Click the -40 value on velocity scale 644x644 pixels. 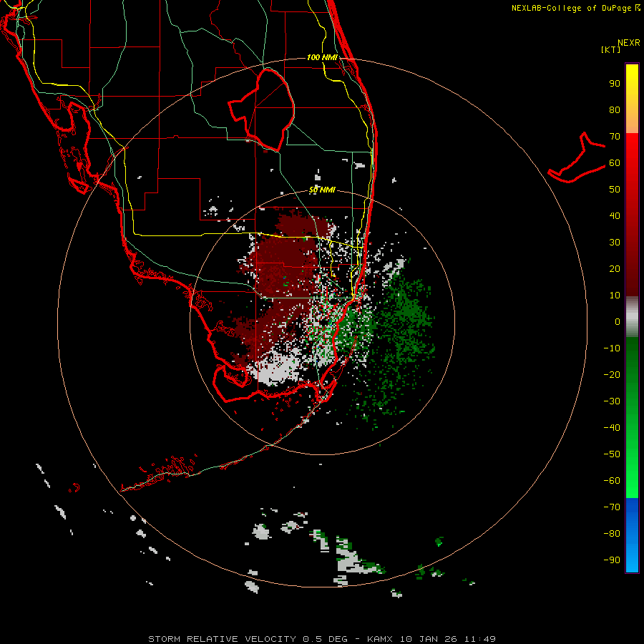coord(612,428)
